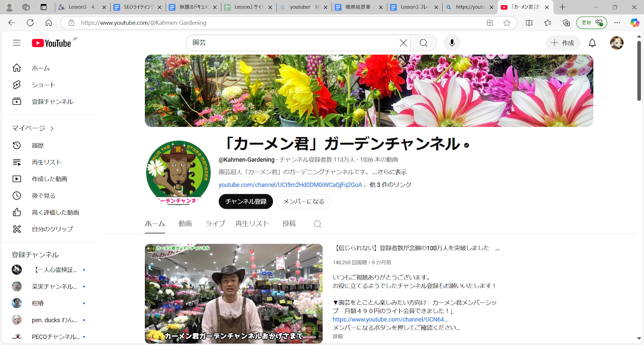
Task: Select the 投稿 channel tab
Action: pyautogui.click(x=289, y=224)
